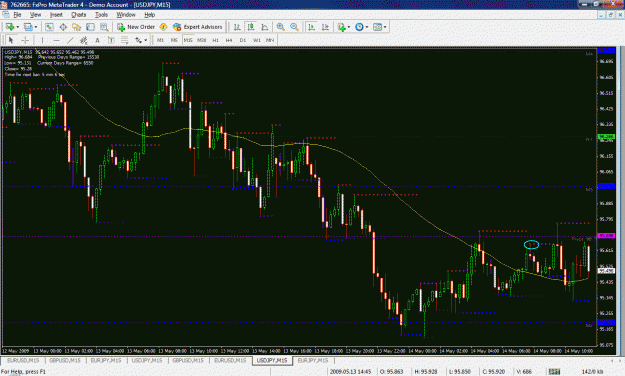Toggle the Terminal window icon
The image size is (625, 376).
pos(90,27)
